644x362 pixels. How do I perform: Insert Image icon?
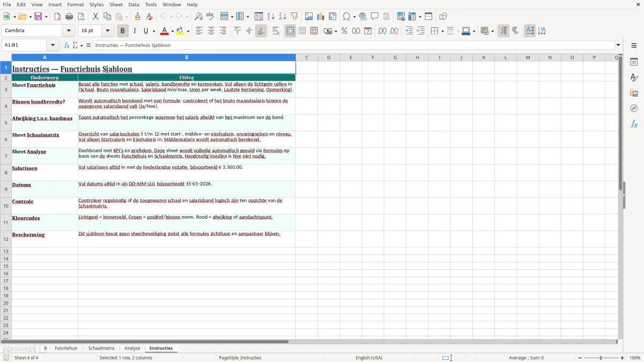click(309, 17)
